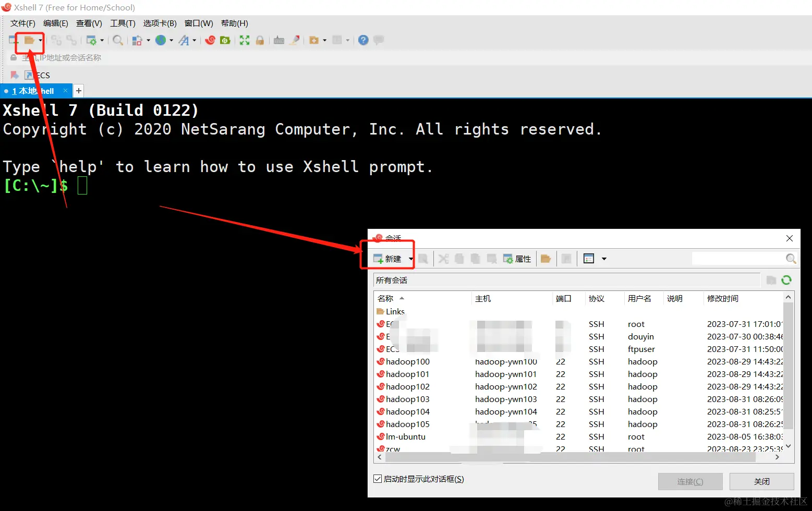Click the 连接(C) button
Image resolution: width=812 pixels, height=511 pixels.
point(690,481)
